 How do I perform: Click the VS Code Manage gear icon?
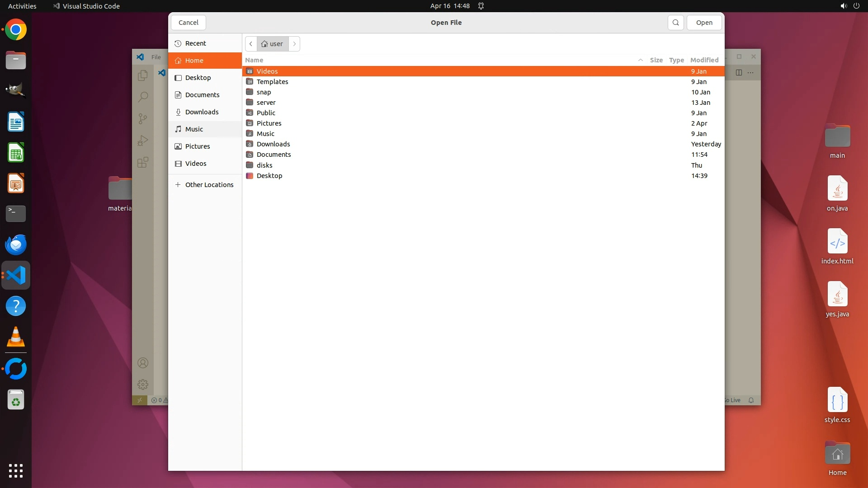143,385
